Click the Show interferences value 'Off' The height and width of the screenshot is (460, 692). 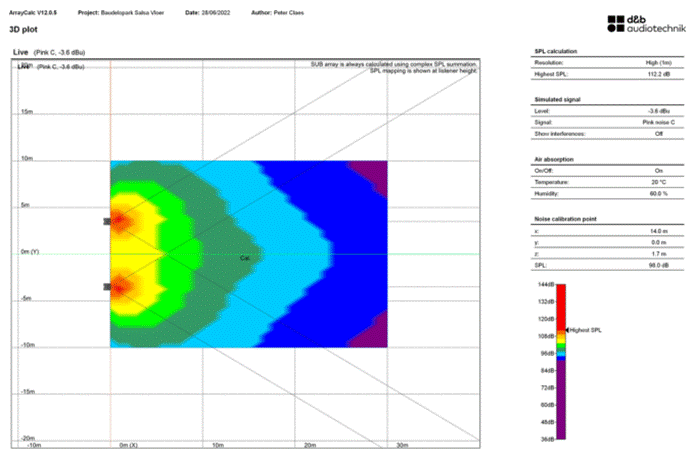coord(658,134)
